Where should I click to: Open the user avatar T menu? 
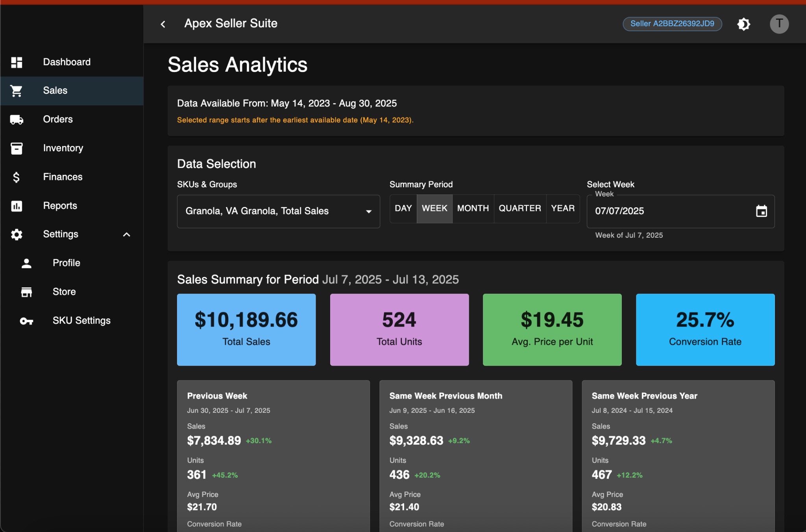click(779, 24)
